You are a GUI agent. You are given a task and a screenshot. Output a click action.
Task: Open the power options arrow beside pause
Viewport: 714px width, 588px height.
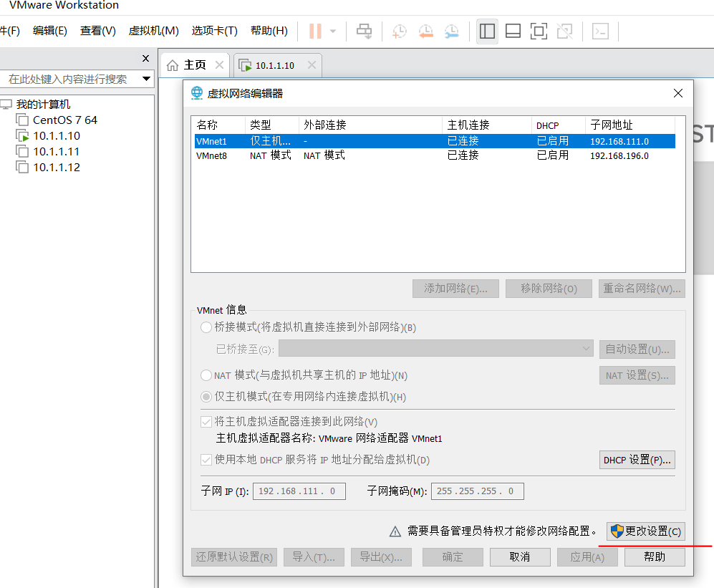(x=333, y=32)
